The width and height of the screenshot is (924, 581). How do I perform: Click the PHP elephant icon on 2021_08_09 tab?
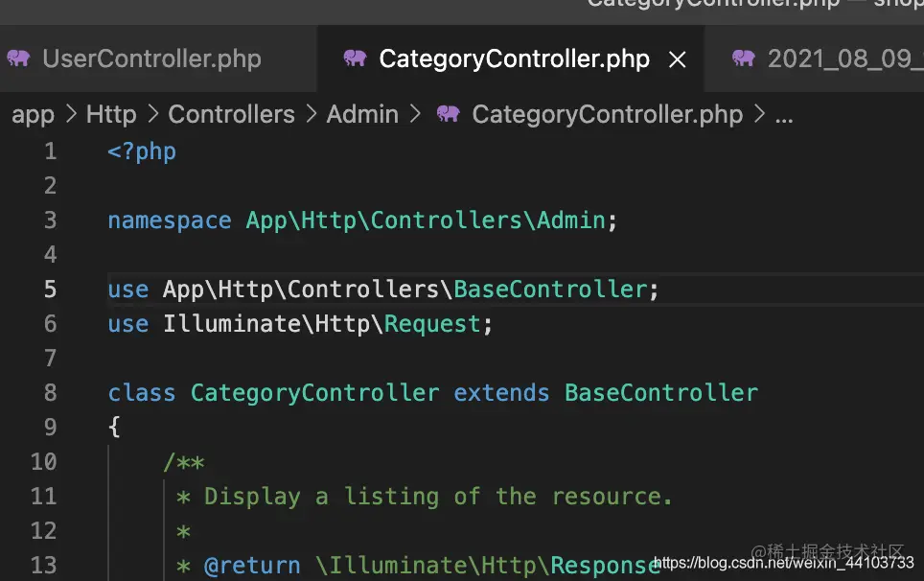tap(743, 58)
